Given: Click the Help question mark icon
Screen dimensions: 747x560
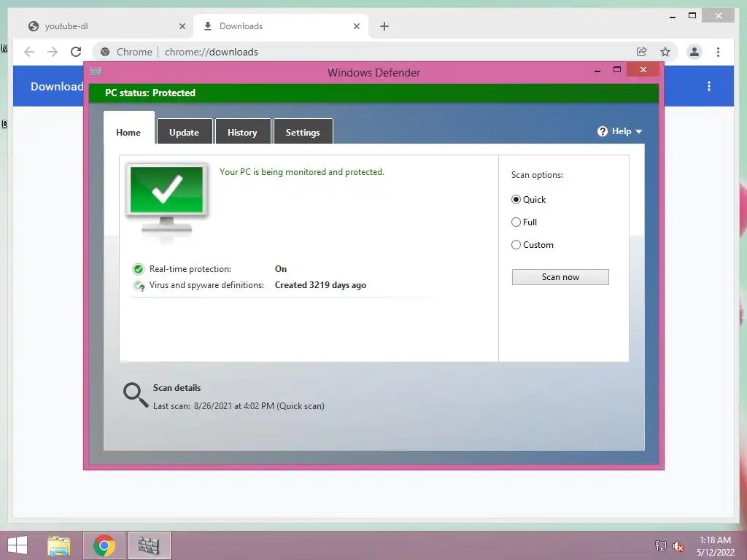Looking at the screenshot, I should click(x=603, y=131).
